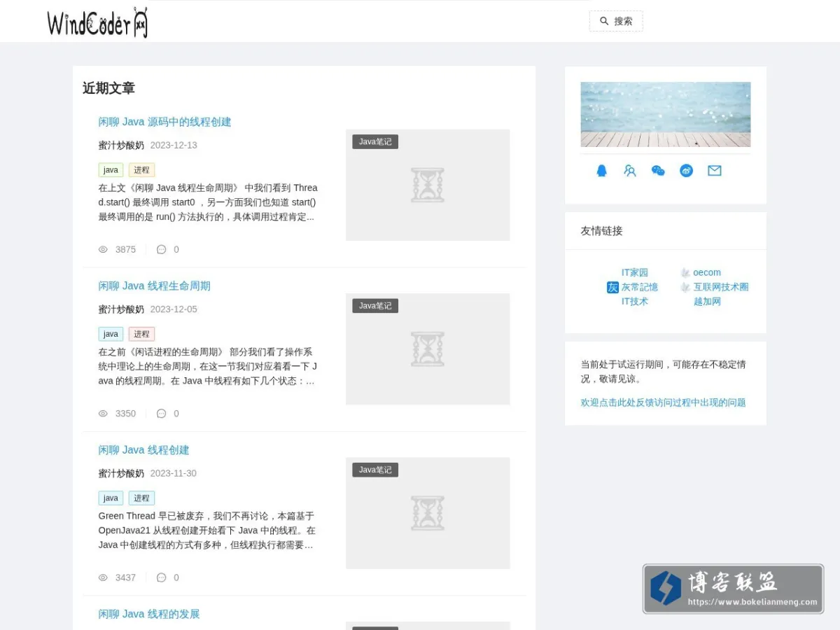Open the Weibo icon
Screen dimensions: 840x630
click(x=686, y=171)
